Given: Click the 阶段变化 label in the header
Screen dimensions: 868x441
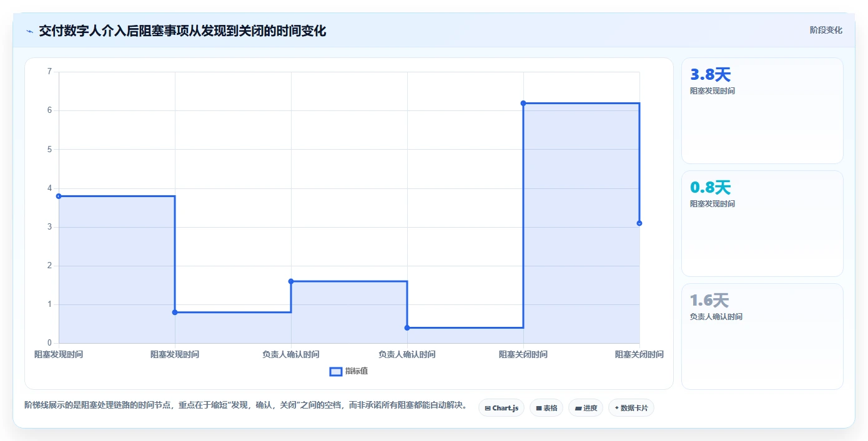Looking at the screenshot, I should (x=826, y=30).
